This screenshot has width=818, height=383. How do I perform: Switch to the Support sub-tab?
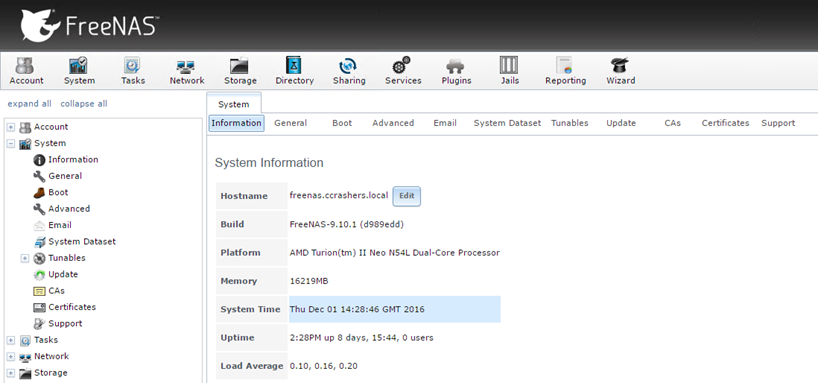pyautogui.click(x=778, y=123)
